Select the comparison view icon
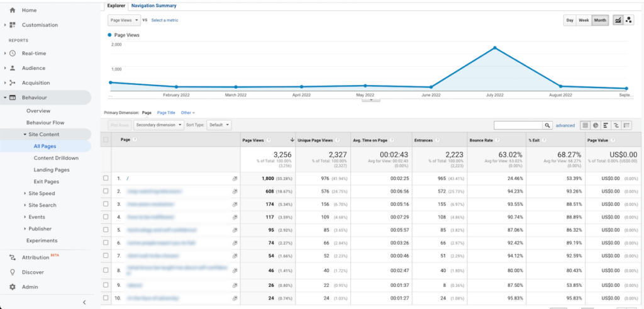This screenshot has width=644, height=309. 616,125
